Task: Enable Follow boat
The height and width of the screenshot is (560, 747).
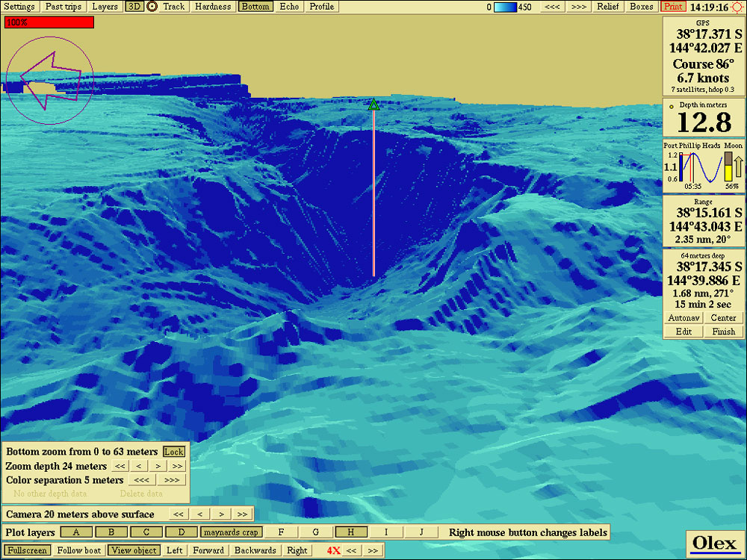Action: [79, 550]
